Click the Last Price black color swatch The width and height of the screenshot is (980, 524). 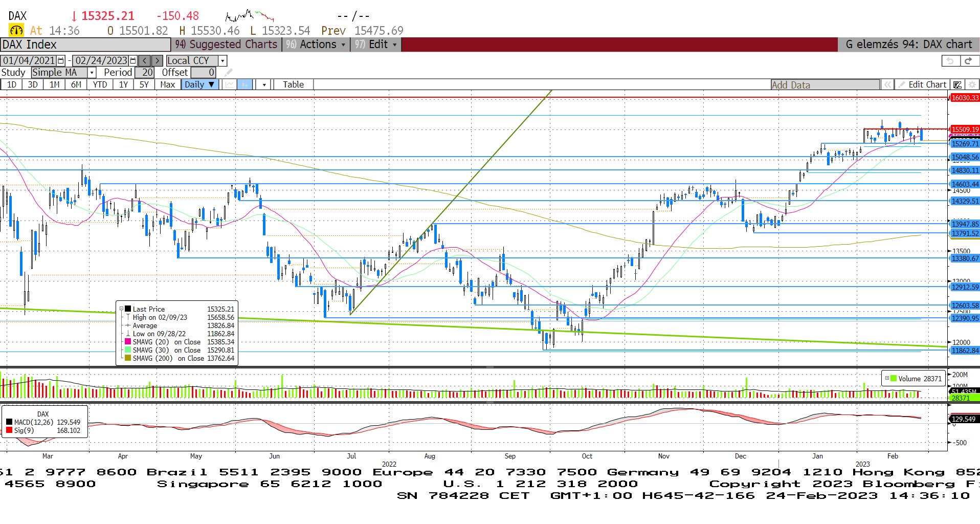[x=128, y=309]
